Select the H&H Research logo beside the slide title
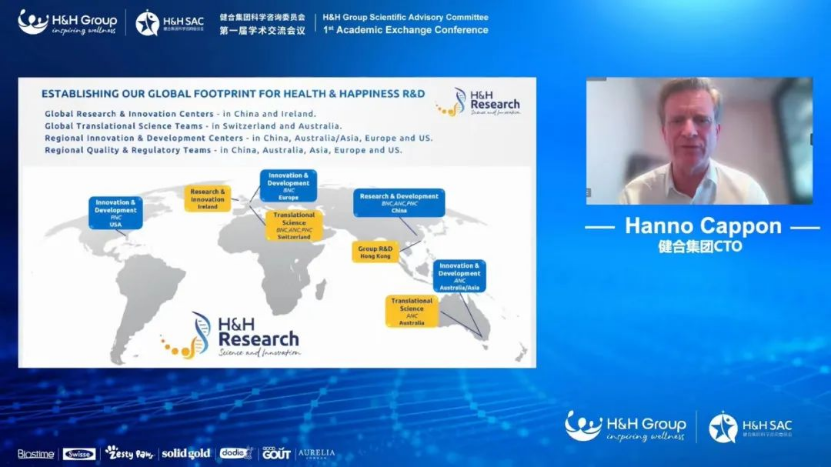Screen dimensions: 831x468 tap(478, 102)
